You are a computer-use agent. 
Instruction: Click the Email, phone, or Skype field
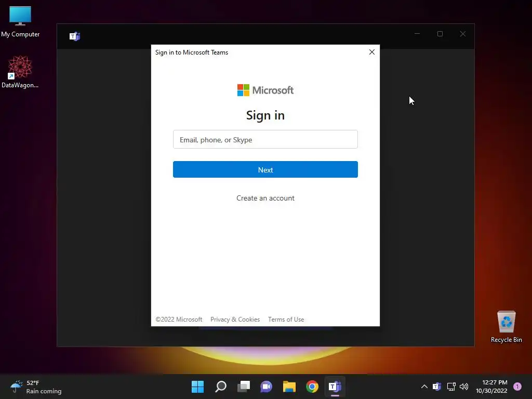coord(265,139)
